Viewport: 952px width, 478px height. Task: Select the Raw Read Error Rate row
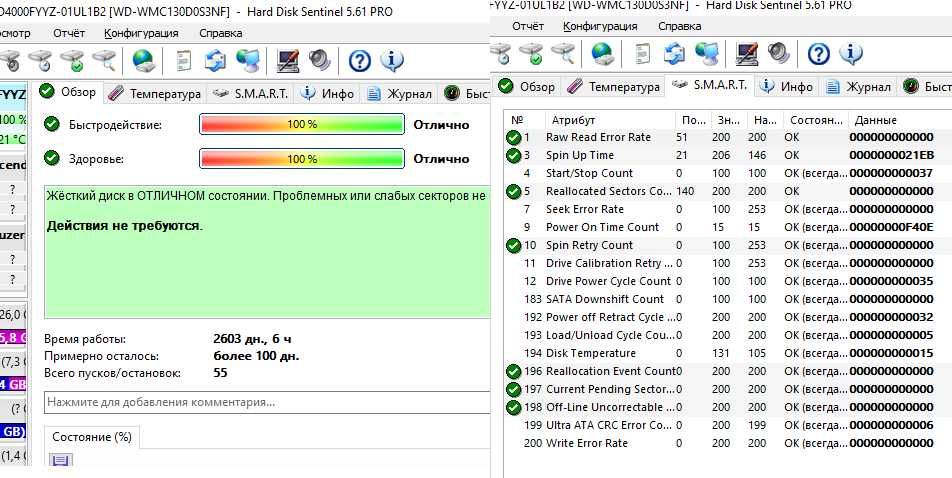(727, 137)
